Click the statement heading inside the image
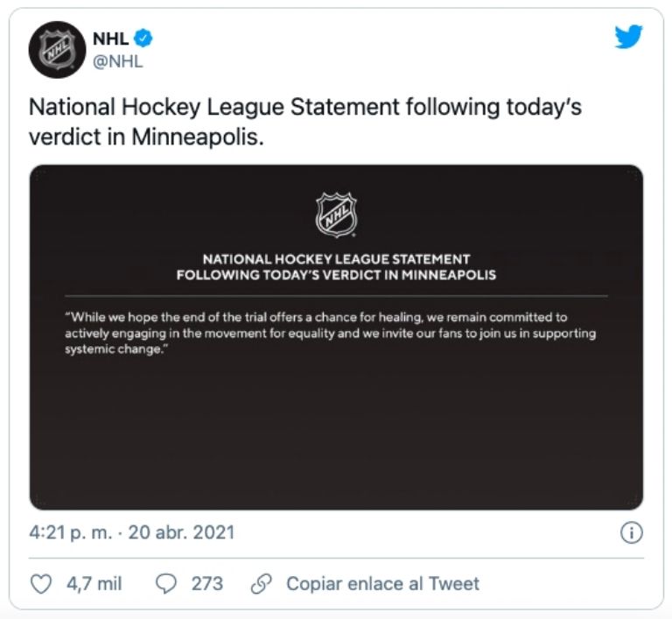The height and width of the screenshot is (619, 672). [336, 267]
